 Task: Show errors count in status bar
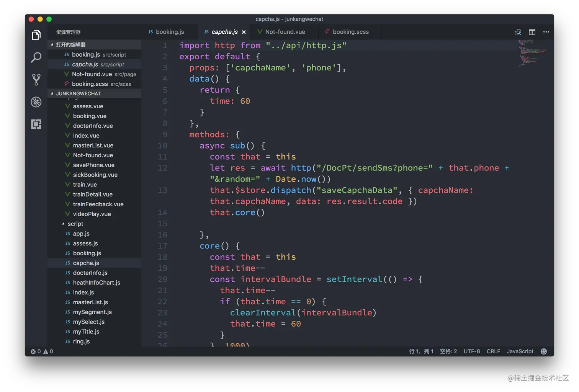36,351
